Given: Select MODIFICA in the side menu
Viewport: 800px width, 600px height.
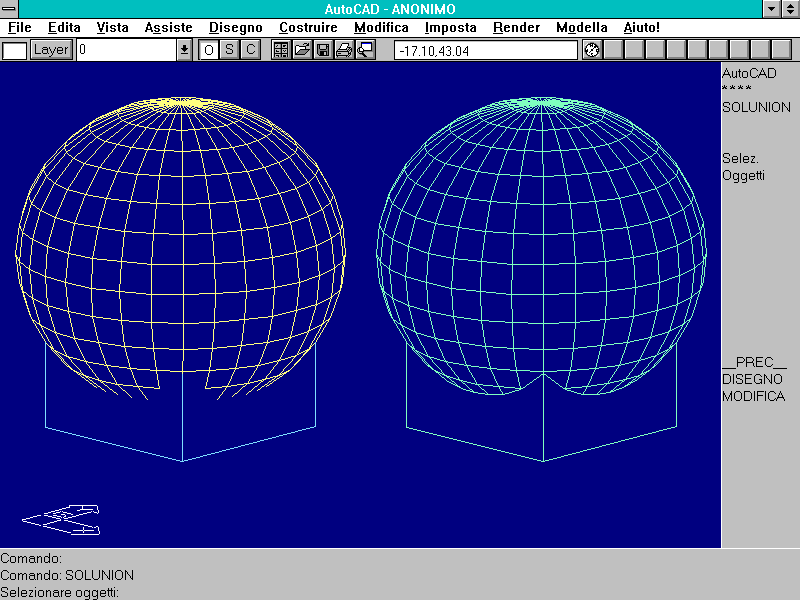Looking at the screenshot, I should click(753, 396).
